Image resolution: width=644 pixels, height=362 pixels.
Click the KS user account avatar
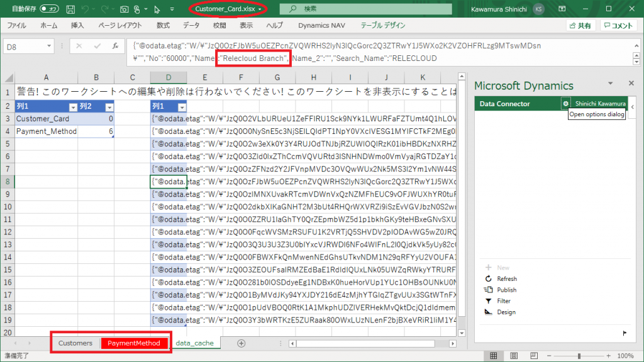point(538,9)
